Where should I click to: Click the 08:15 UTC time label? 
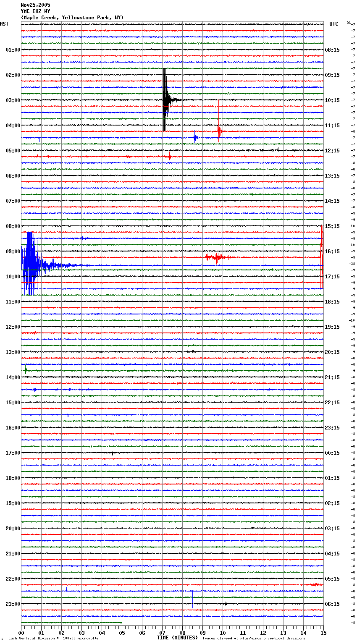pyautogui.click(x=332, y=50)
